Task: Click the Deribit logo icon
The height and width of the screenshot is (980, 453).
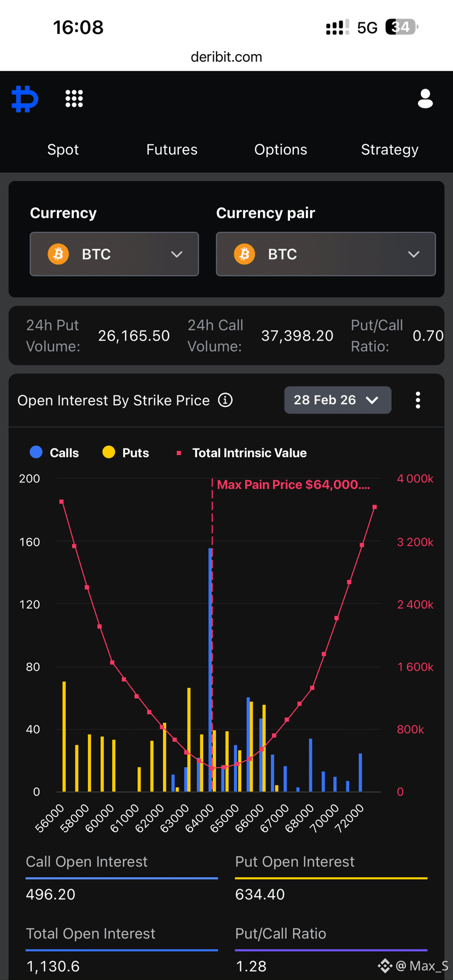Action: 25,99
